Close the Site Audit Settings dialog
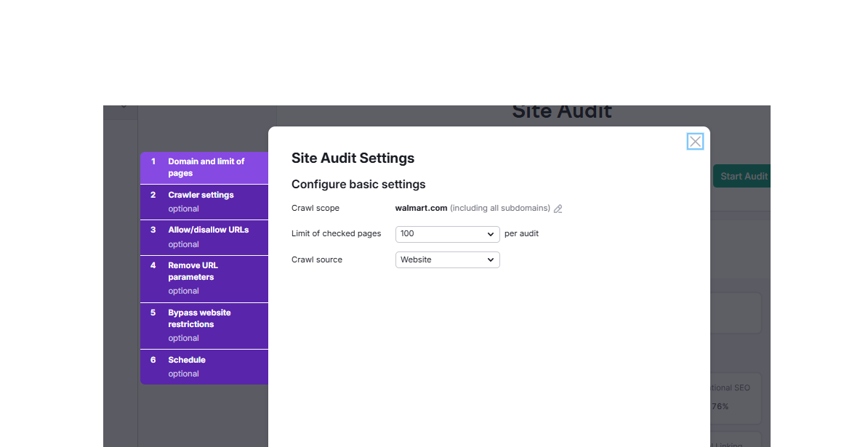 [x=695, y=142]
